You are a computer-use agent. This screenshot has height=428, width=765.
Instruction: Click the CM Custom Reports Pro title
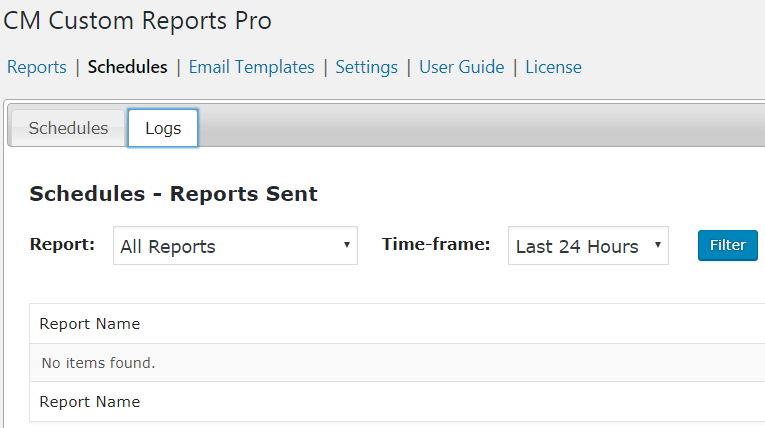click(x=138, y=21)
